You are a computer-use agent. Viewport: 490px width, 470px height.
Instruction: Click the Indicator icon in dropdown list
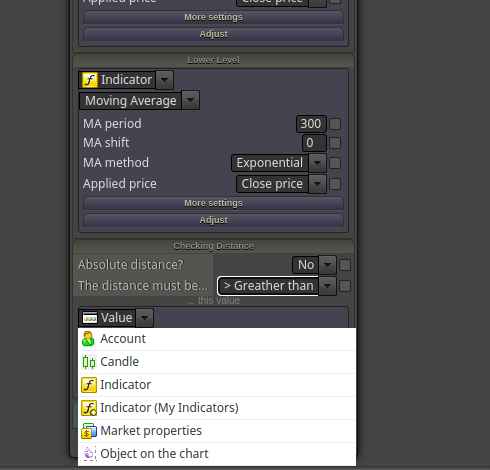(x=89, y=385)
